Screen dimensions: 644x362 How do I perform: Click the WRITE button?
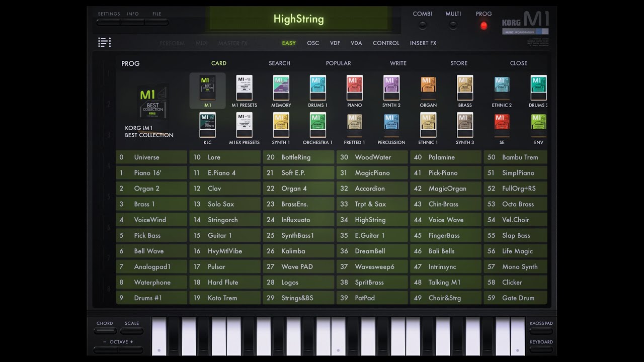click(x=398, y=63)
